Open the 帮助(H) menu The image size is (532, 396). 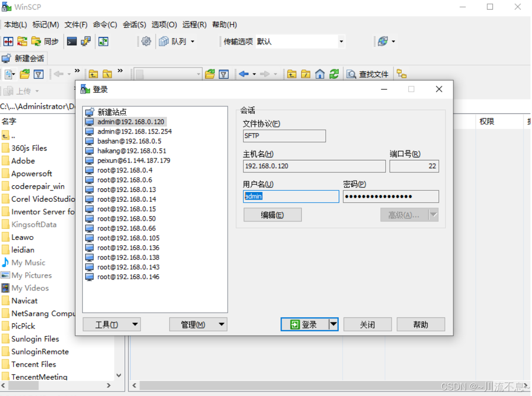(225, 24)
